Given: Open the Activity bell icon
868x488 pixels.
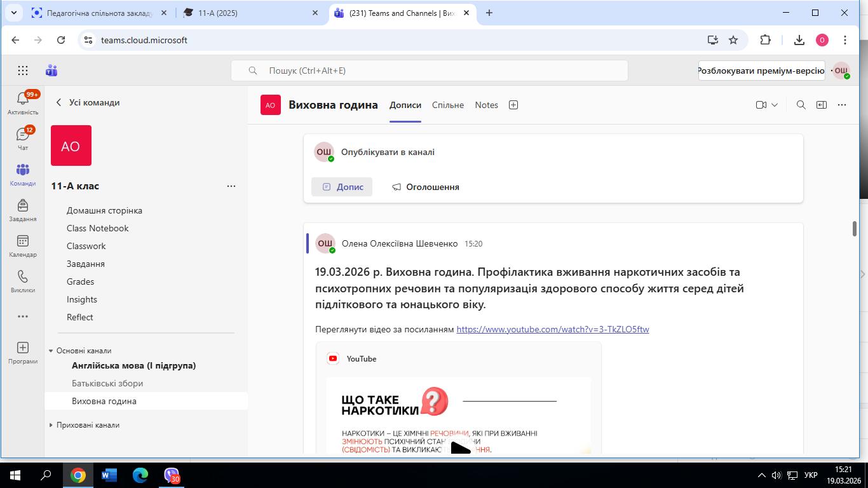Looking at the screenshot, I should [23, 99].
